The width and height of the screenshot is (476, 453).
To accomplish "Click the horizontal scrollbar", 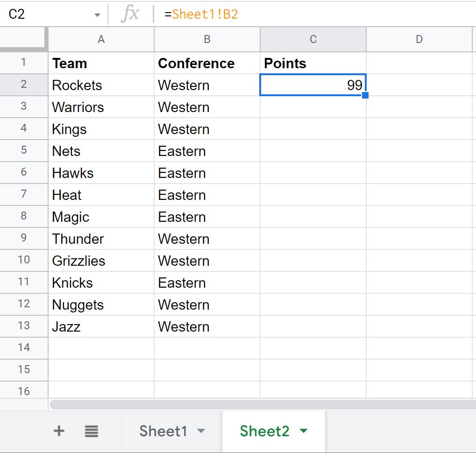I will [x=263, y=404].
